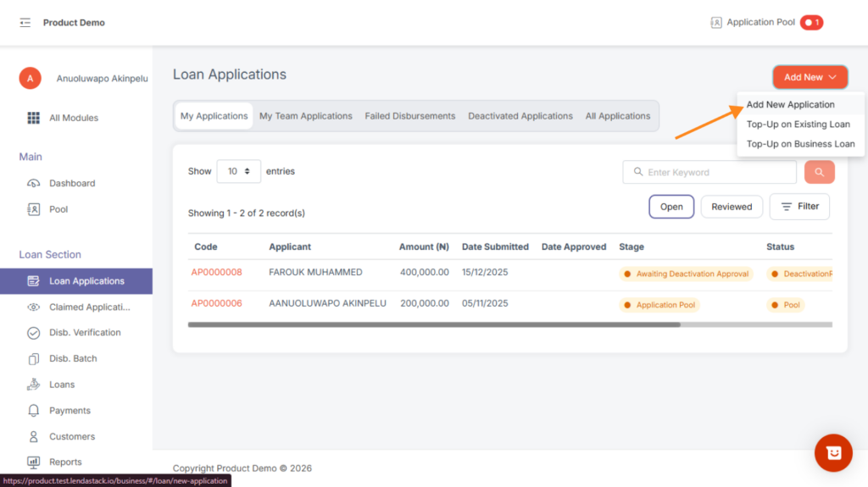868x487 pixels.
Task: Toggle the Open status filter
Action: coord(671,207)
